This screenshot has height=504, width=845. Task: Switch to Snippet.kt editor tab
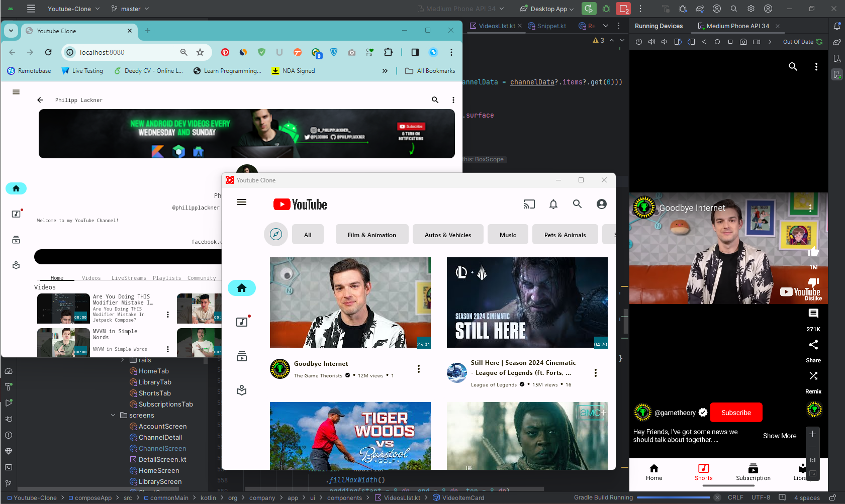point(551,26)
